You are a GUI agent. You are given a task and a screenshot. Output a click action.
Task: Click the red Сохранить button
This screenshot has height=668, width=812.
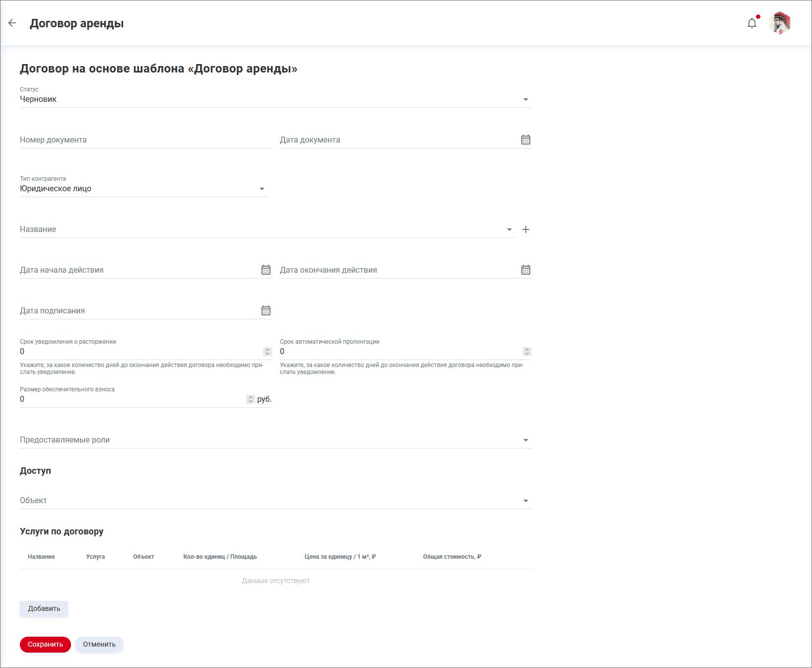[x=45, y=645]
